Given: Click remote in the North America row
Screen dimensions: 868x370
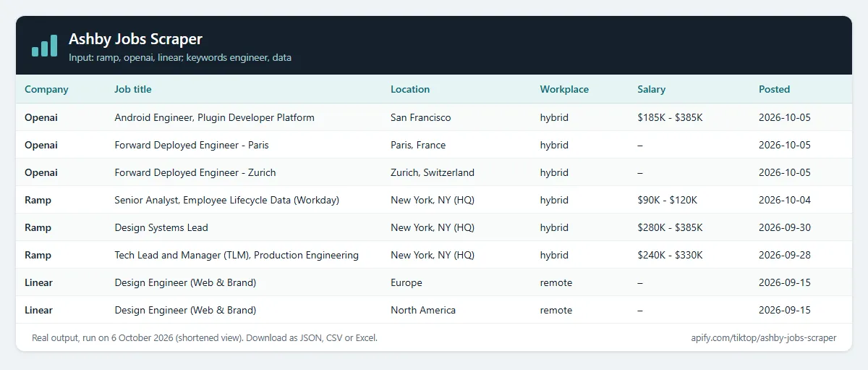Looking at the screenshot, I should tap(556, 310).
